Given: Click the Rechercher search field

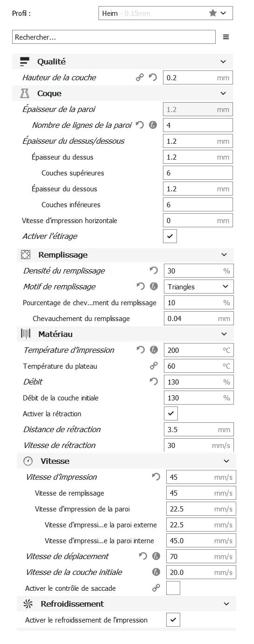Looking at the screenshot, I should pos(114,37).
